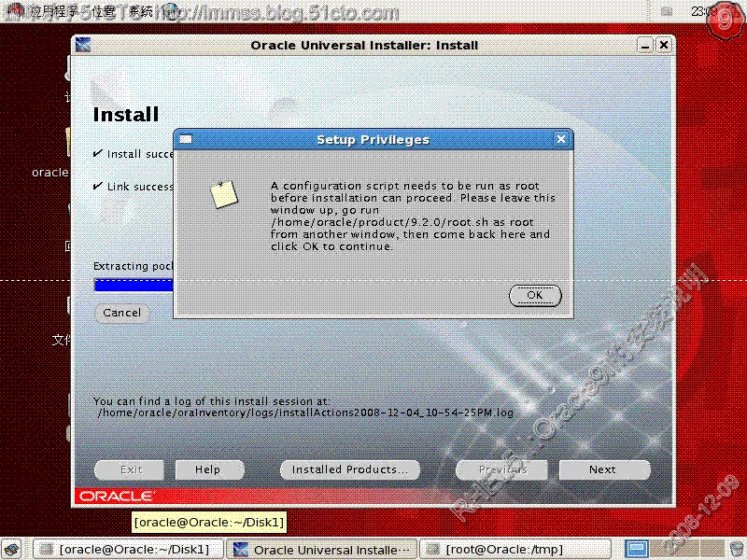Click show desktop icon on bottom panel
Viewport: 747px width, 560px height.
[12, 549]
